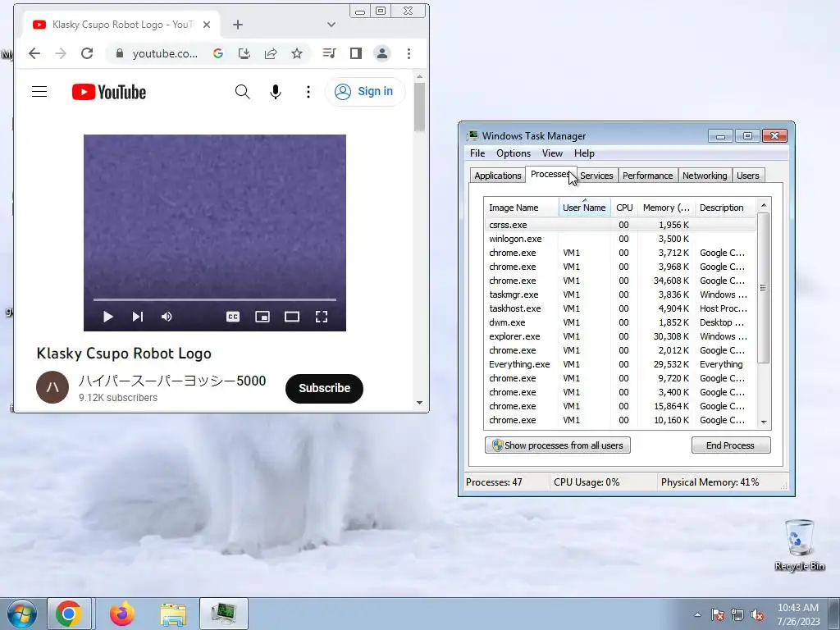Screen dimensions: 840x630
Task: Switch to Networking tab
Action: (705, 176)
